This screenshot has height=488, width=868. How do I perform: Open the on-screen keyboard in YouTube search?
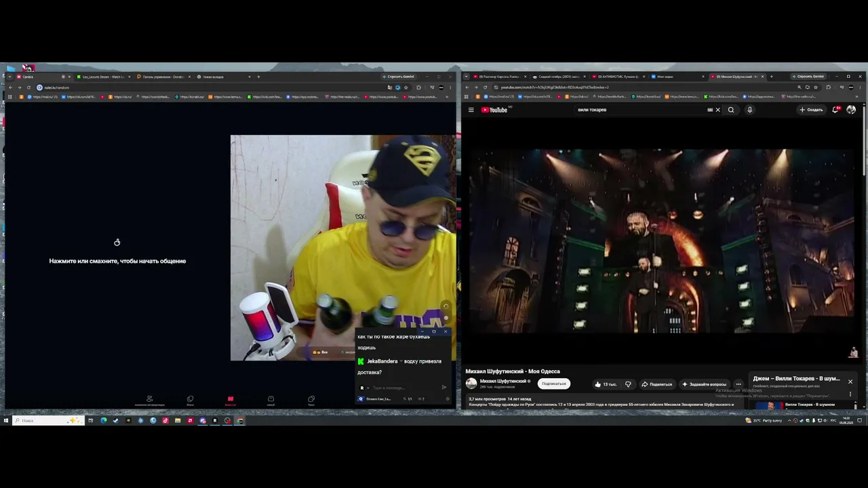click(710, 110)
